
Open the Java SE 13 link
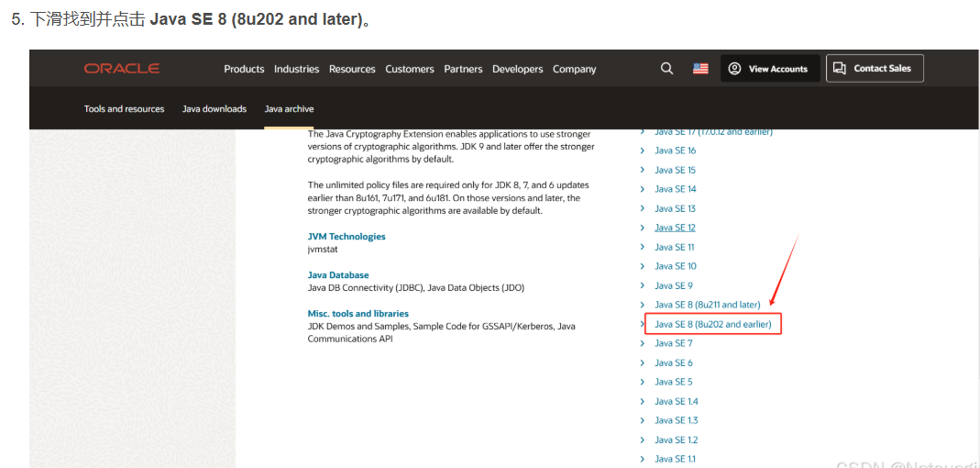(675, 208)
